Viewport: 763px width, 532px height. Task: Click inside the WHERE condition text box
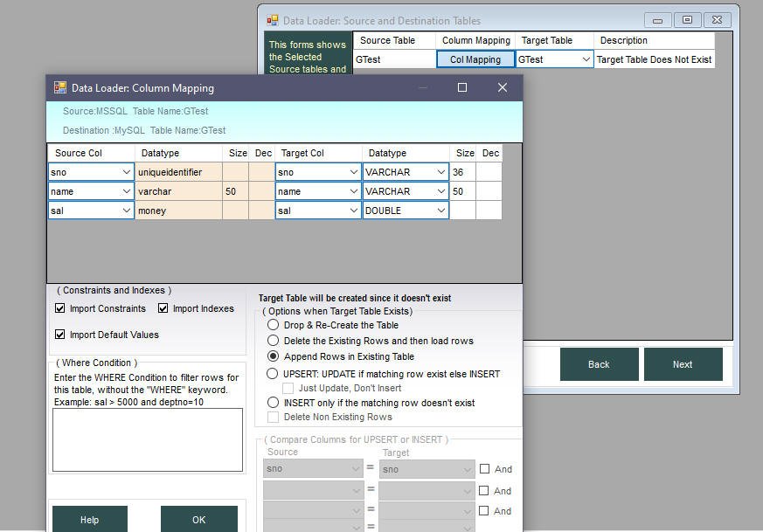[148, 439]
